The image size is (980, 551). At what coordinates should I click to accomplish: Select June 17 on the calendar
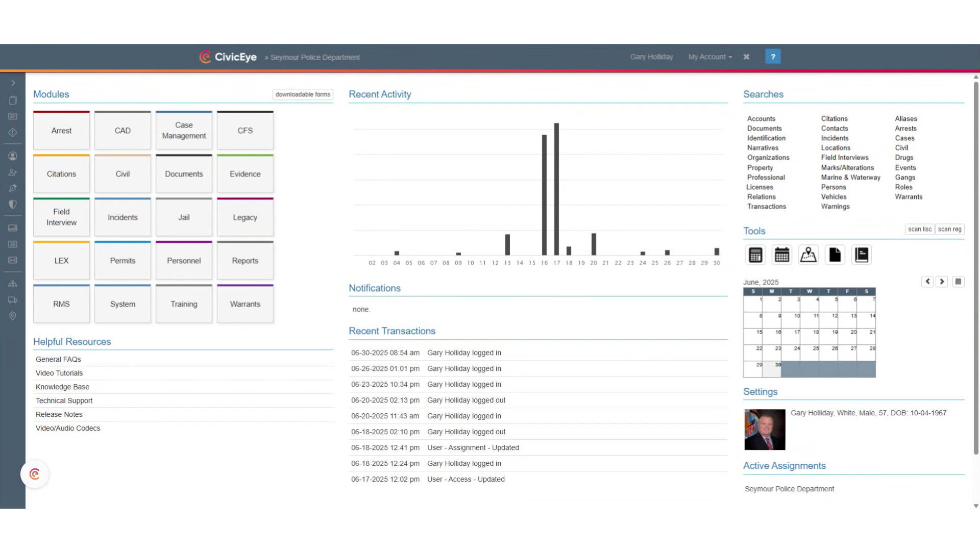tap(791, 336)
